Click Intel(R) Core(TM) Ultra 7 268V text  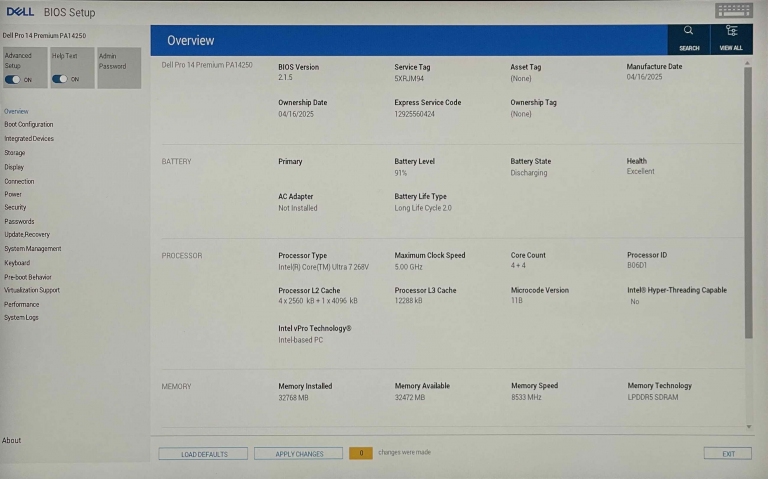tap(324, 267)
